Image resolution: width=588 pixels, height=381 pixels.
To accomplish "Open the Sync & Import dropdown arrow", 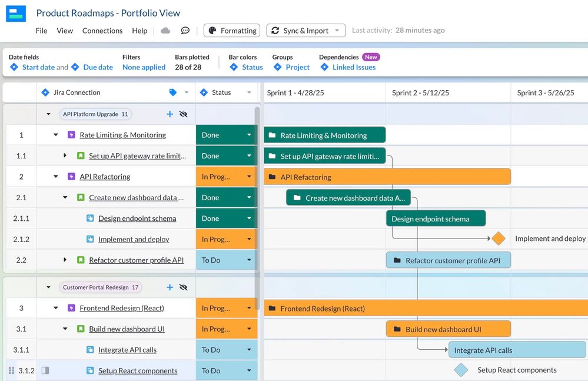I will [338, 30].
